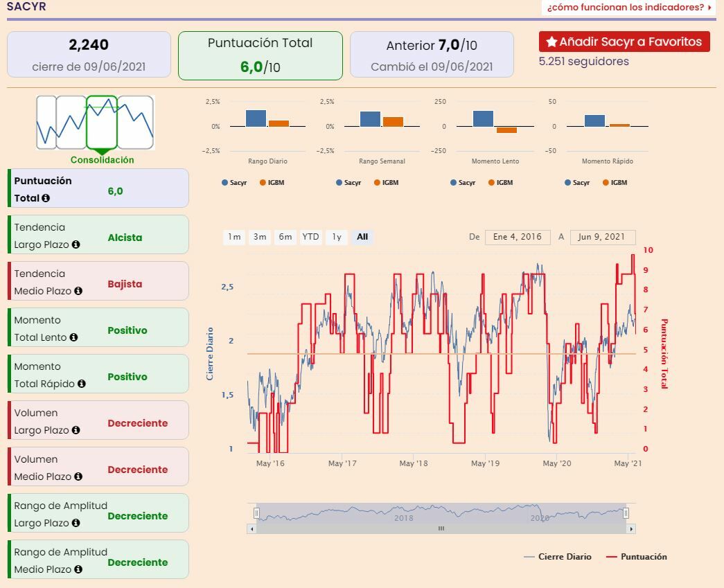Select the All range button
Image resolution: width=724 pixels, height=588 pixels.
click(362, 237)
